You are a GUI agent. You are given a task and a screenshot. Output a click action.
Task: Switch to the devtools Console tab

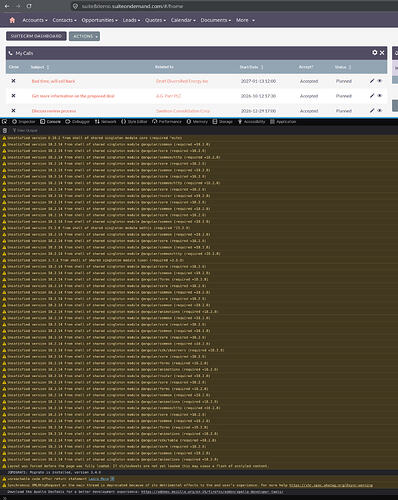pyautogui.click(x=51, y=122)
